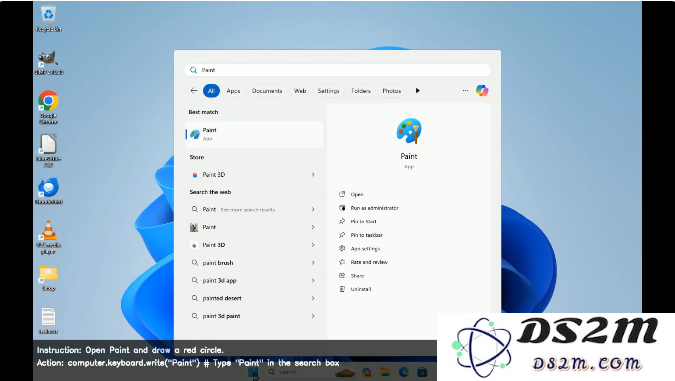The image size is (675, 381).
Task: Select the Apps filter tab
Action: 233,91
